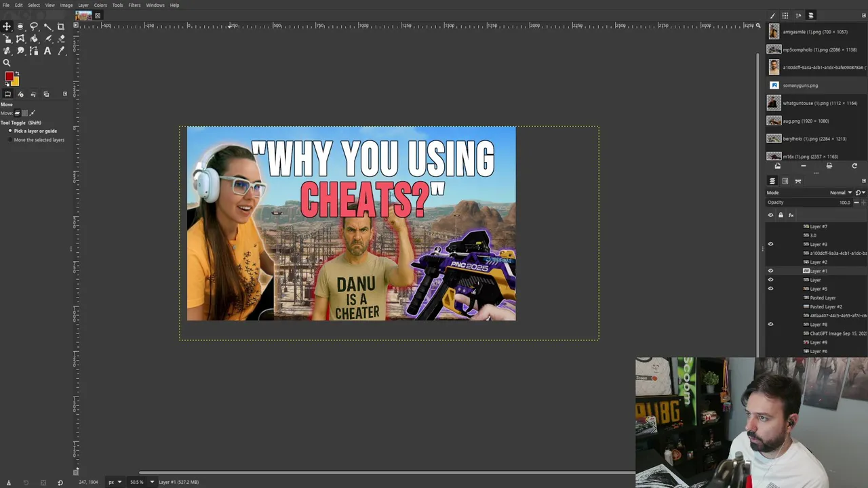Select the Warp/Cage Transform tool
Viewport: 868px width, 488px height.
pyautogui.click(x=20, y=39)
